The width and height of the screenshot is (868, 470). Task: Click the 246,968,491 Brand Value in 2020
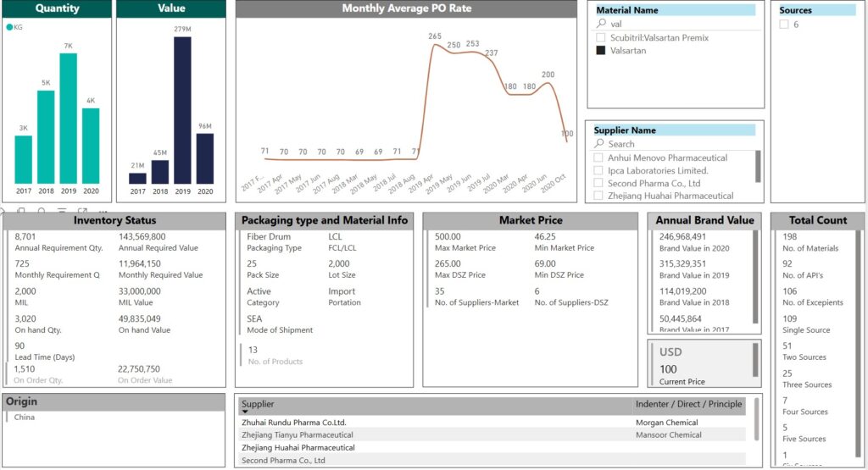(682, 236)
